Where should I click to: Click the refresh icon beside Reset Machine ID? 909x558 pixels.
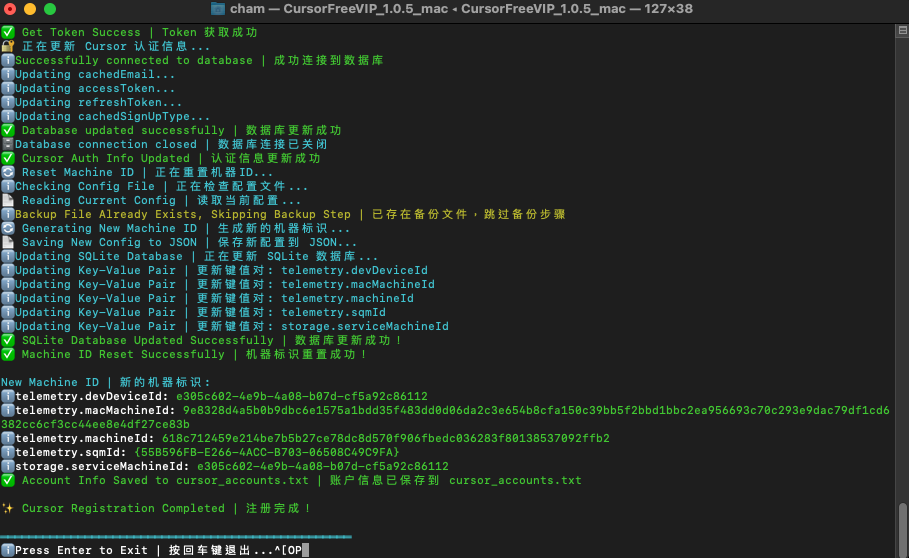point(8,172)
